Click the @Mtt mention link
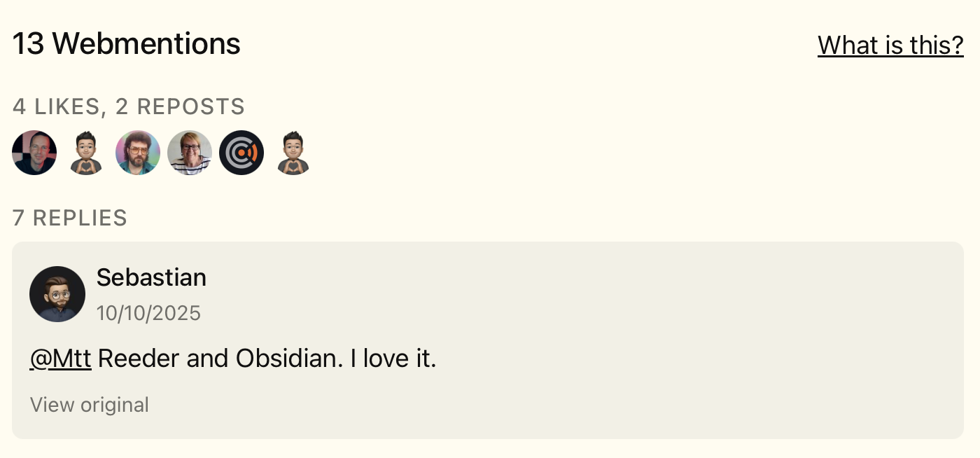Screen dimensions: 980x458 [60, 359]
